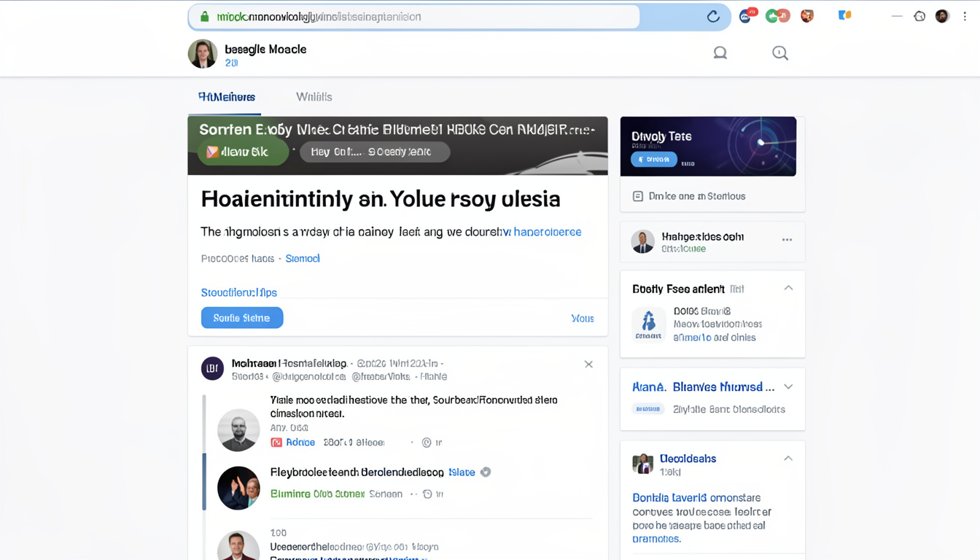
Task: Open the blue extension with red notification badge
Action: coord(746,15)
